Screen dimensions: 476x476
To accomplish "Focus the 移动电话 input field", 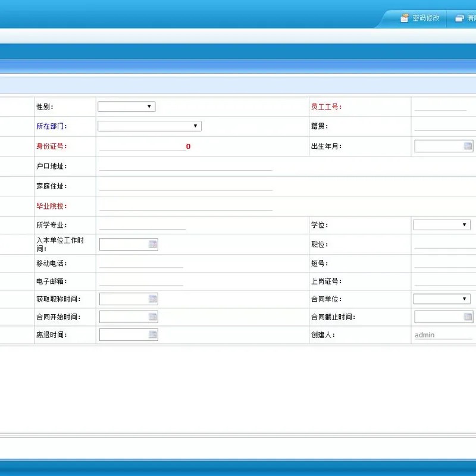I will (x=141, y=263).
